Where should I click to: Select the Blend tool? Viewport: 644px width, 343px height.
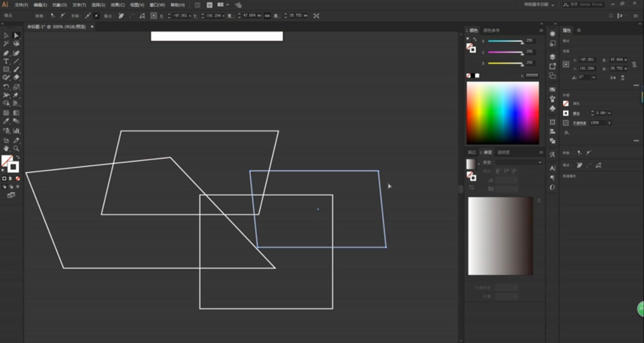tap(16, 121)
